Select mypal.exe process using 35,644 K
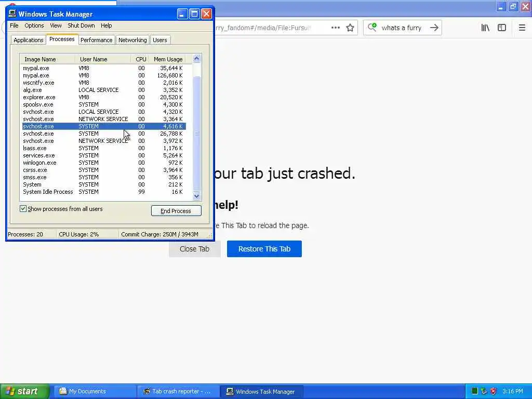The width and height of the screenshot is (532, 399). 103,68
